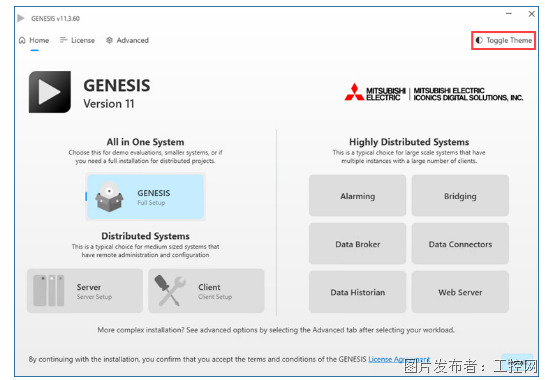The width and height of the screenshot is (545, 380).
Task: Click the title bar GENESIS app icon
Action: pyautogui.click(x=21, y=18)
